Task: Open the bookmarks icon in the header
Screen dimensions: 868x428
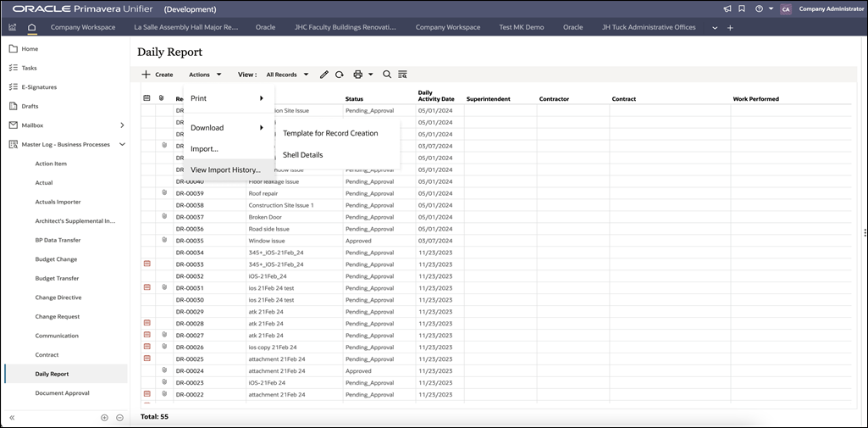Action: [742, 8]
